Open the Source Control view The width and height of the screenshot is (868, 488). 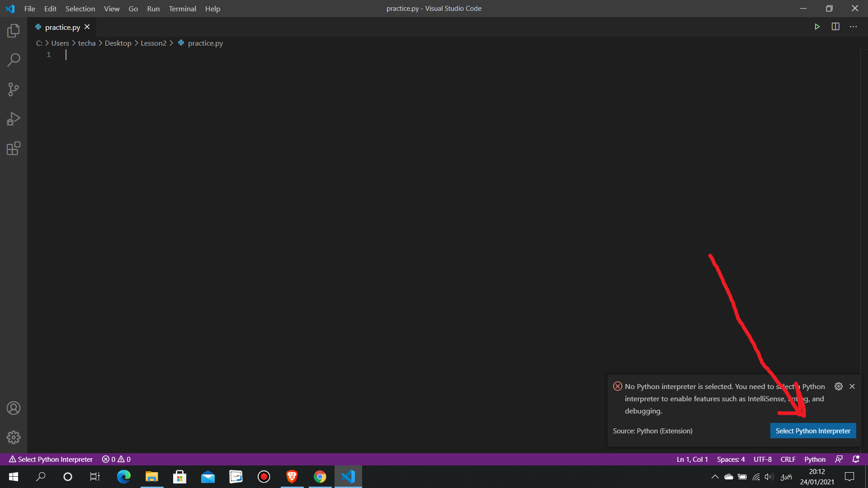[x=14, y=89]
